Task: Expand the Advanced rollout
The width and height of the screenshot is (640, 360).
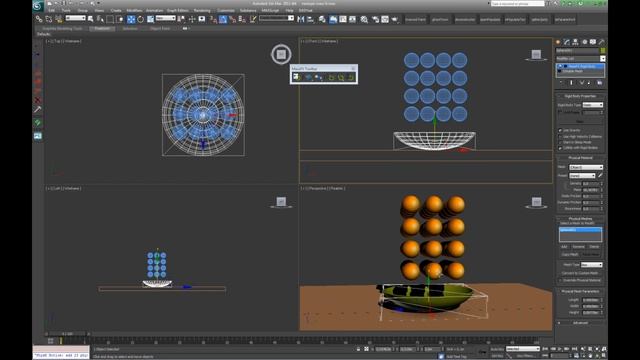Action: click(x=580, y=323)
